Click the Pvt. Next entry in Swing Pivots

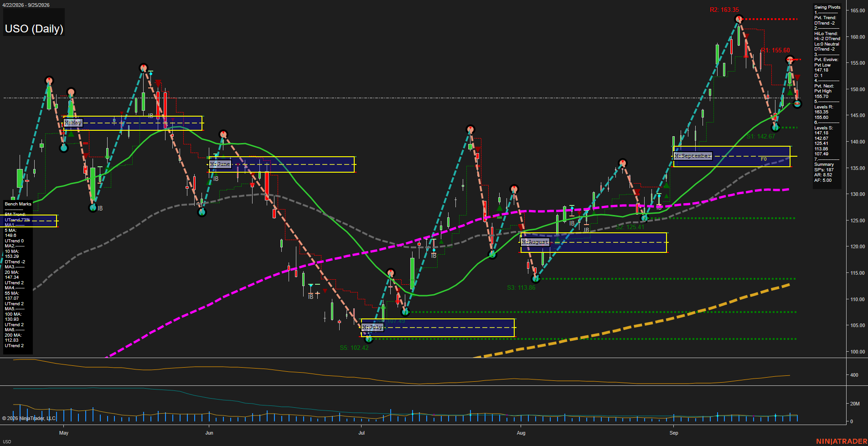(824, 86)
